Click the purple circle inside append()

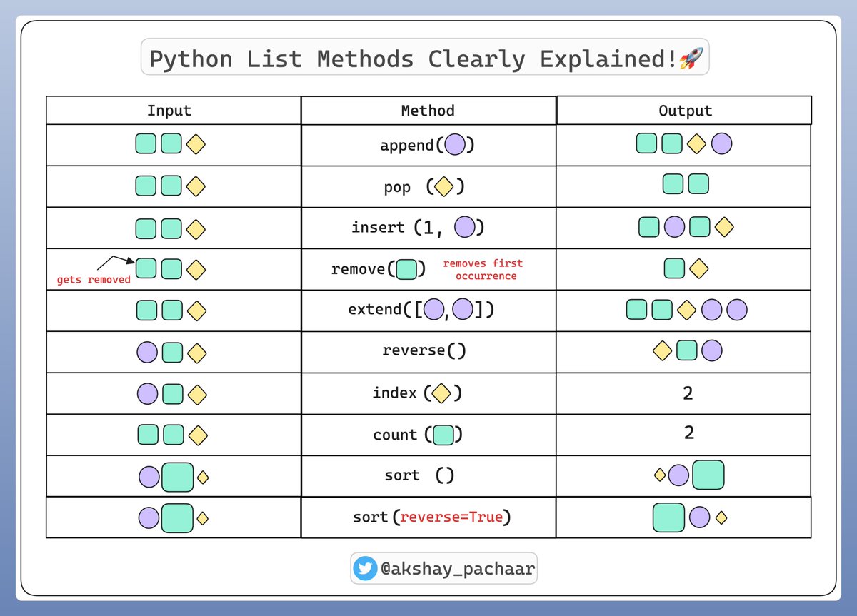455,145
